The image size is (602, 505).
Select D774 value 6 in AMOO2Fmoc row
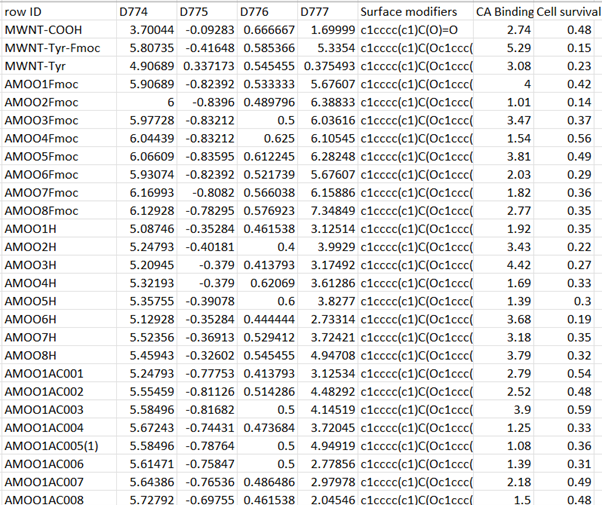147,102
